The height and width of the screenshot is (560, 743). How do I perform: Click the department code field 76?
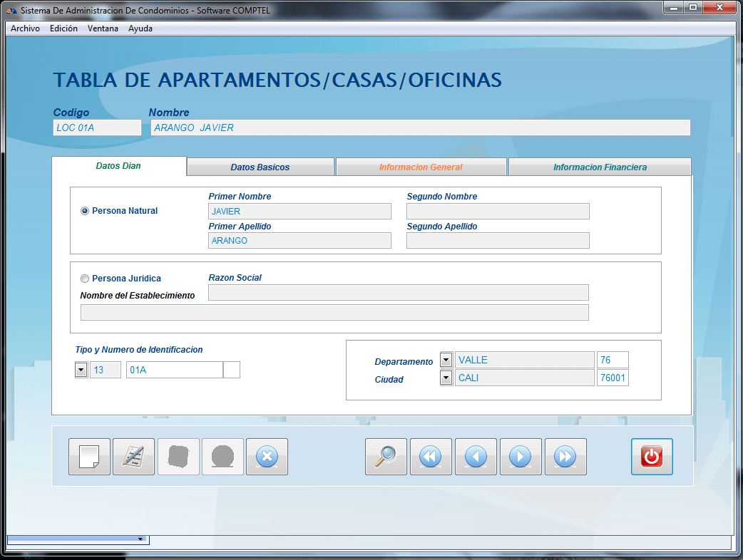click(613, 360)
